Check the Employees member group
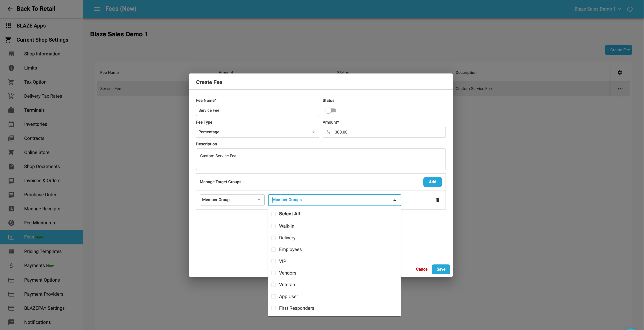The height and width of the screenshot is (330, 644). (x=273, y=249)
